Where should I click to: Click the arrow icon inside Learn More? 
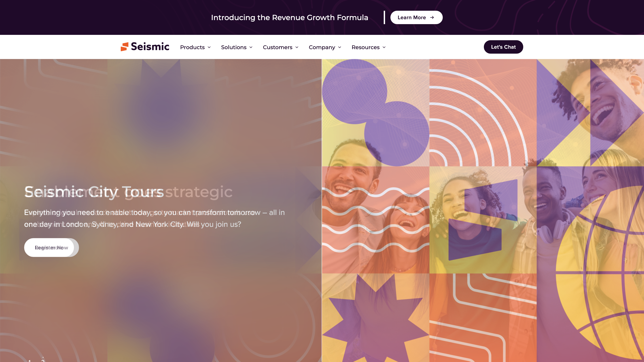coord(432,17)
